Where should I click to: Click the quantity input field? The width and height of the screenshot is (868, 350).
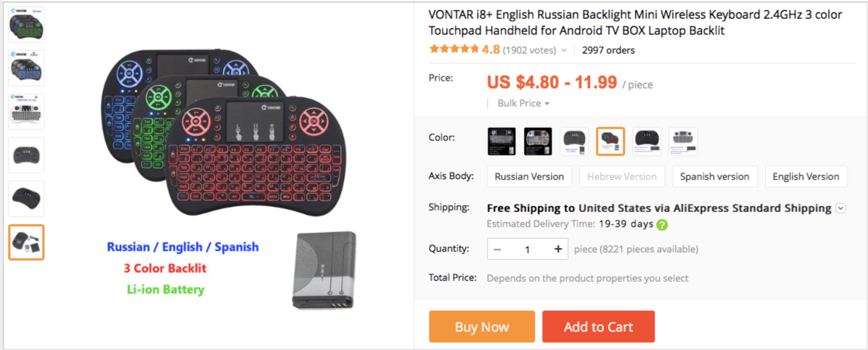(x=528, y=249)
